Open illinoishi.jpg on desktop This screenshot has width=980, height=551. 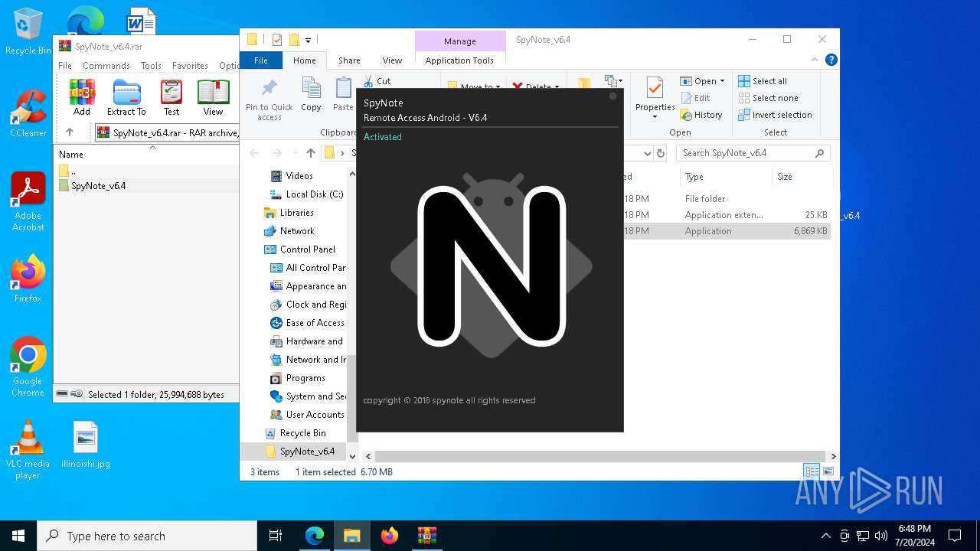tap(86, 445)
